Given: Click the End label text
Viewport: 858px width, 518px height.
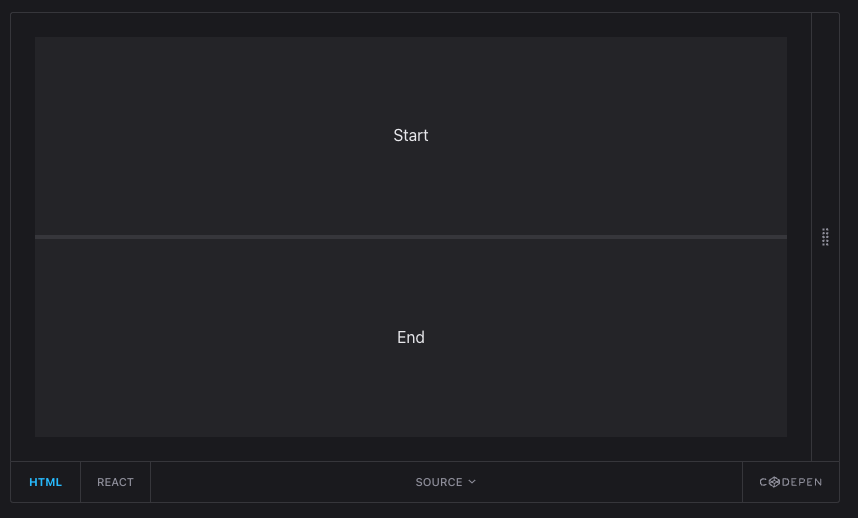Looking at the screenshot, I should [x=411, y=338].
